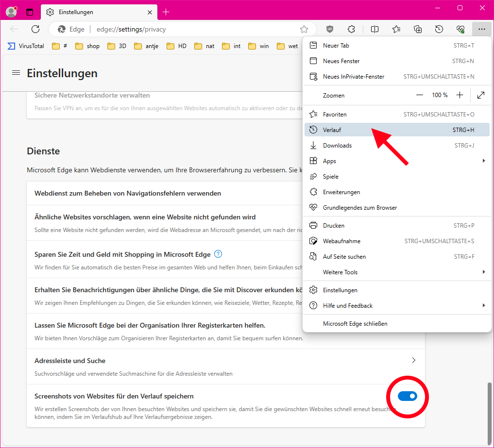Screen dimensions: 494x448
Task: Click the Shopping help question mark icon
Action: click(218, 254)
